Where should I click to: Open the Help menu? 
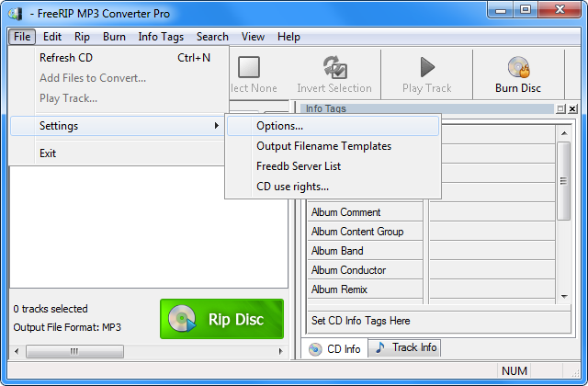(x=288, y=37)
